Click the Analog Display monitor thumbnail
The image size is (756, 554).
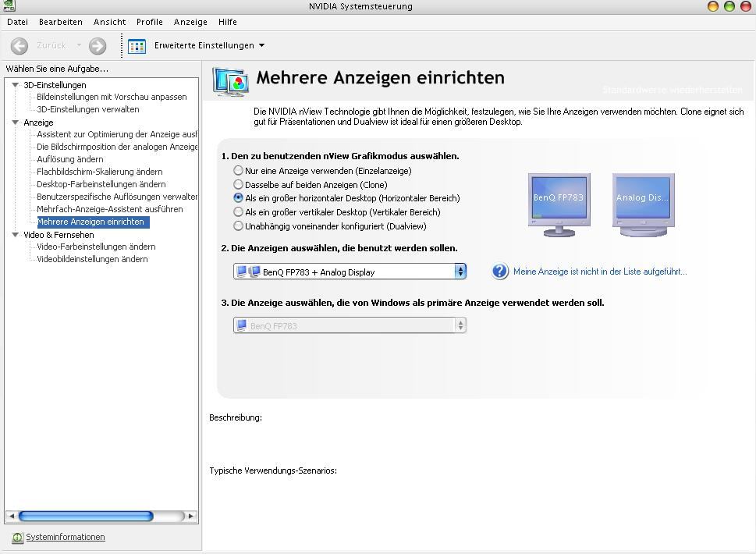pyautogui.click(x=643, y=205)
